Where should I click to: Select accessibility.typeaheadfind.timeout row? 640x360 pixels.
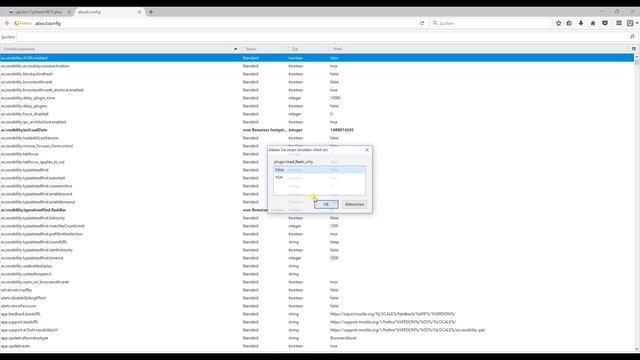tap(317, 258)
